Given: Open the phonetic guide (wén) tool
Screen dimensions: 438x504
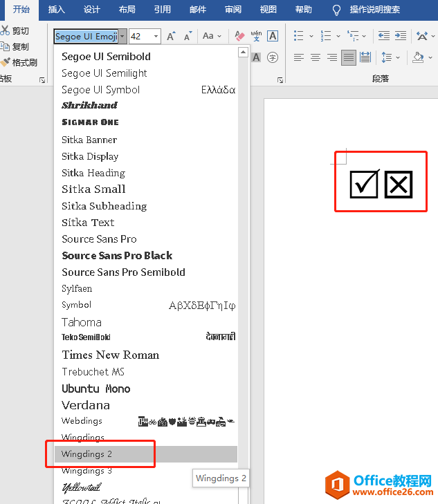Looking at the screenshot, I should 256,36.
